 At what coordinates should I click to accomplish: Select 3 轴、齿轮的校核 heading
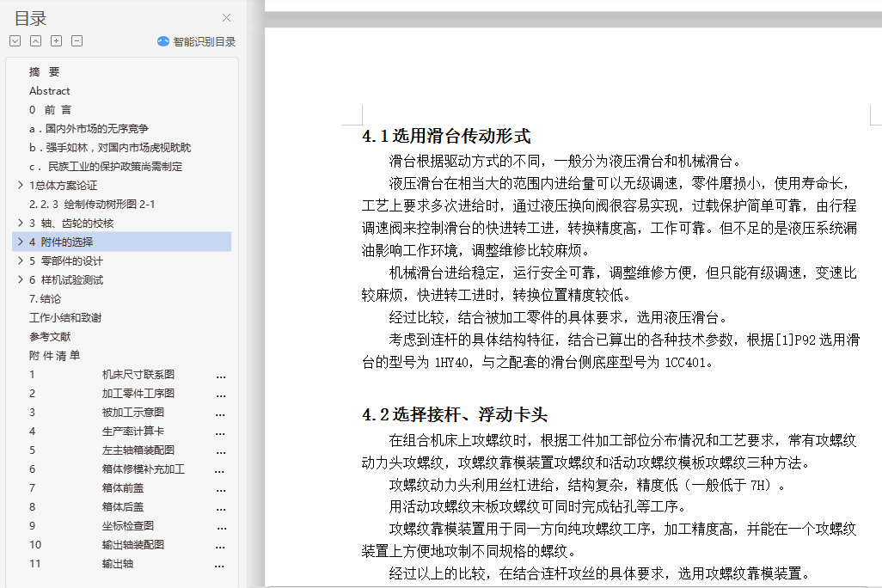(x=71, y=224)
